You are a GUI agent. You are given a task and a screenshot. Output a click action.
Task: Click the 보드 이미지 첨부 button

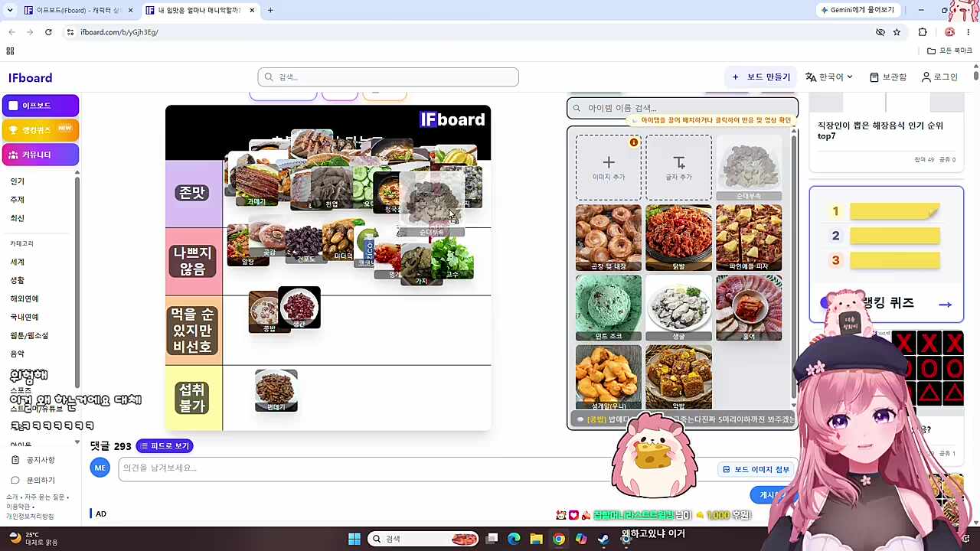click(756, 469)
